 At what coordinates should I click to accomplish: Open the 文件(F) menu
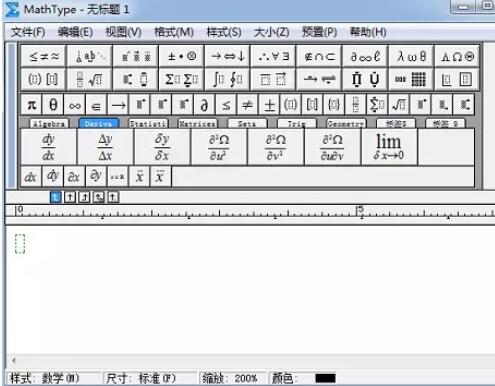(28, 32)
